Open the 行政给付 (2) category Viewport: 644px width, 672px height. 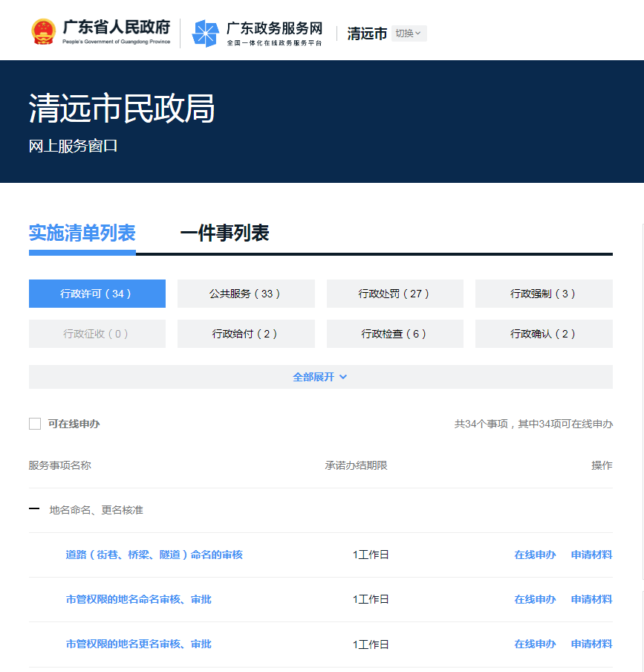click(246, 334)
